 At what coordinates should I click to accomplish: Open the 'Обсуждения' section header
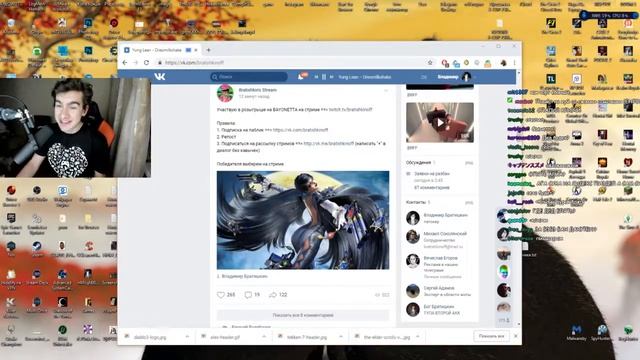click(x=418, y=162)
